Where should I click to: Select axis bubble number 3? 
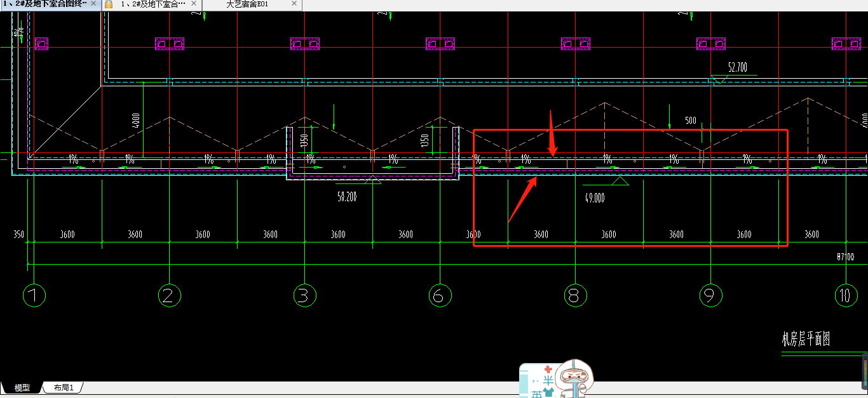tap(305, 295)
